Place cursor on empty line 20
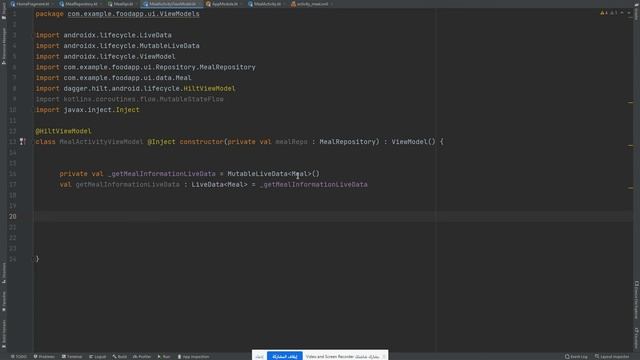 [333, 216]
